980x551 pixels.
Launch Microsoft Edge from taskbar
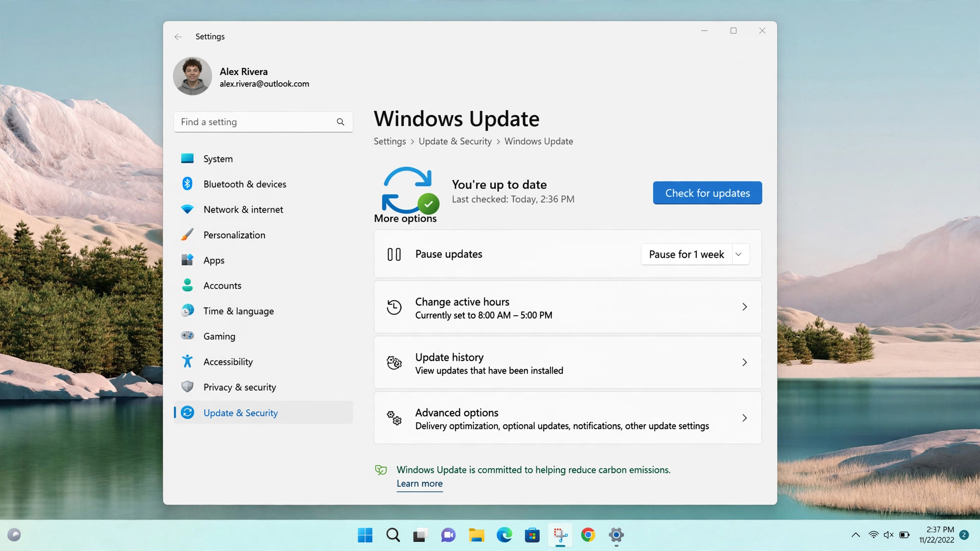504,535
